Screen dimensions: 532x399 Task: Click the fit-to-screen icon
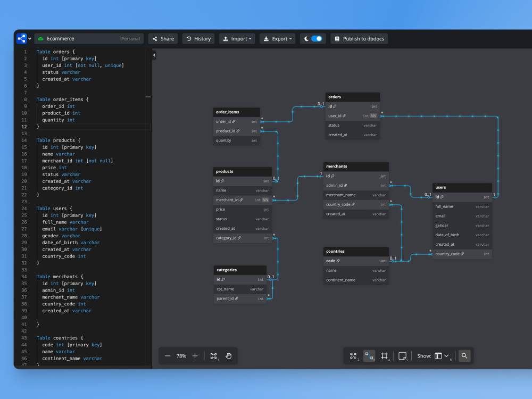click(x=213, y=356)
